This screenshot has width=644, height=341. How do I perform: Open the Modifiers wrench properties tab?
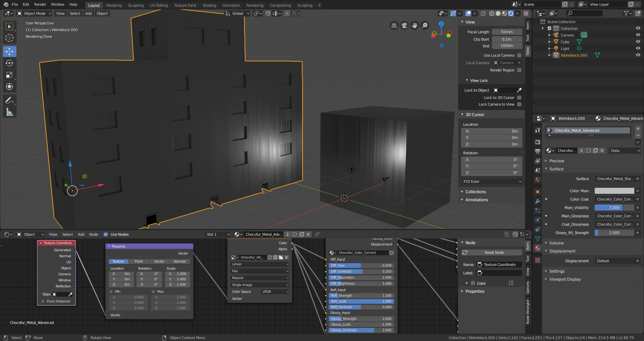(x=538, y=201)
